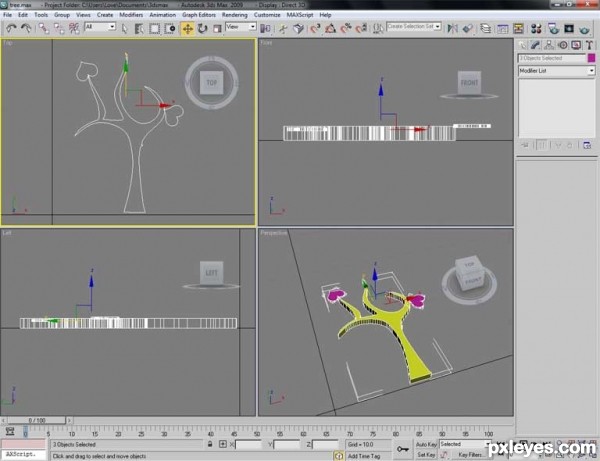Switch to the Motion command panel tab
Viewport: 600px width, 461px height.
[x=562, y=45]
